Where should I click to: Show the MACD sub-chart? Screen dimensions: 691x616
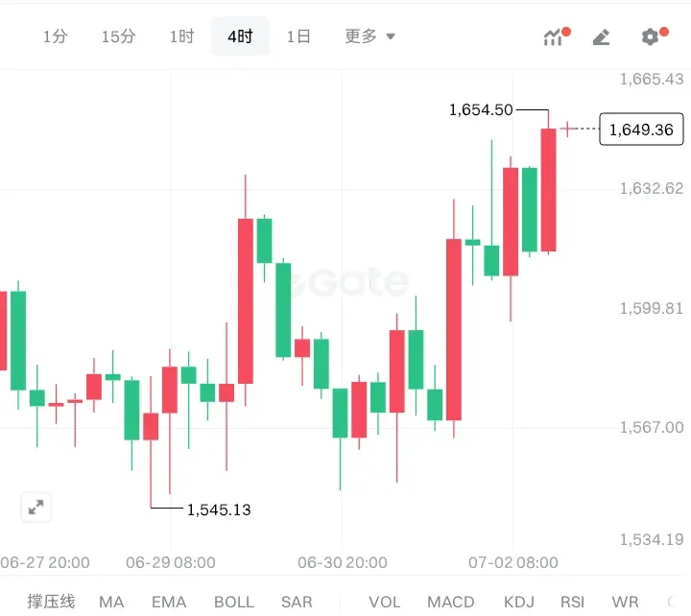click(451, 602)
